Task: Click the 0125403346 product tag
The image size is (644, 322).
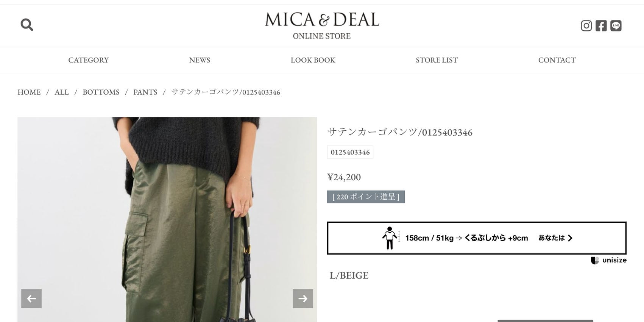Action: coord(350,152)
